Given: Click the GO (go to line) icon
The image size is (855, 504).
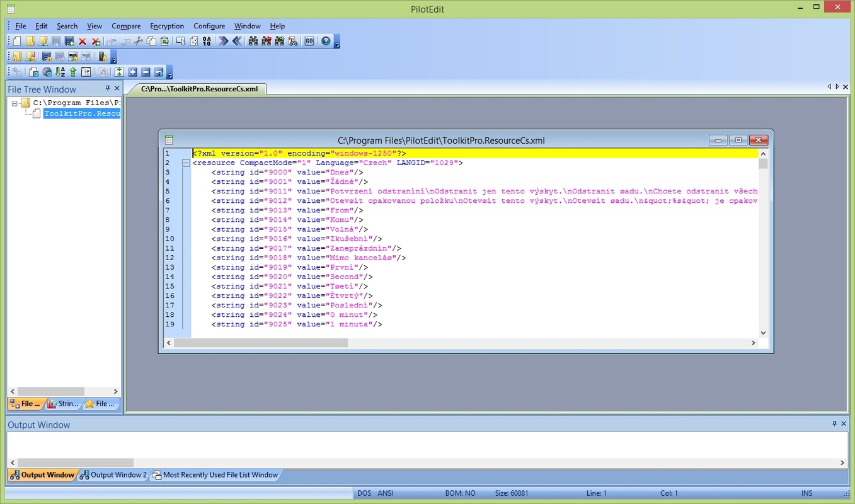Looking at the screenshot, I should click(x=309, y=41).
